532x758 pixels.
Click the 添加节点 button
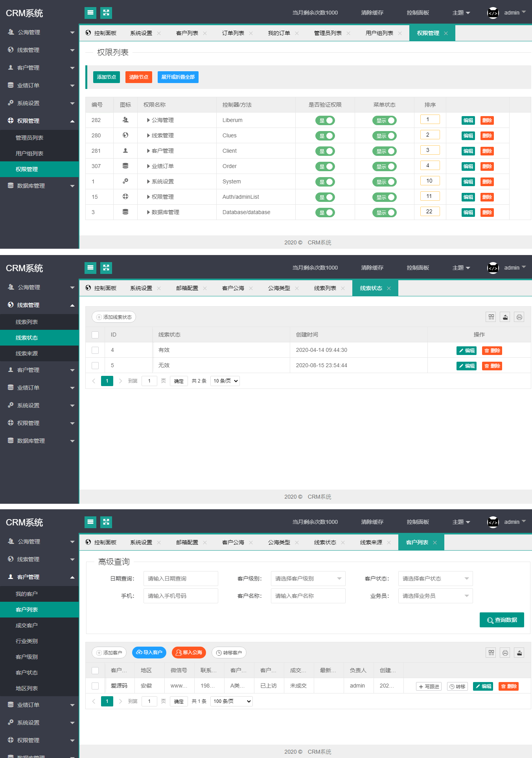(x=106, y=77)
